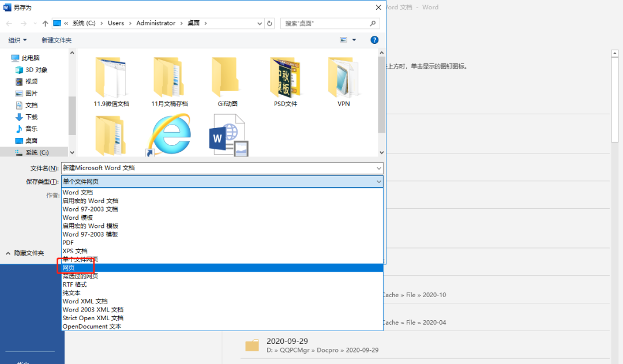Open the PSD文件 folder

coord(286,78)
